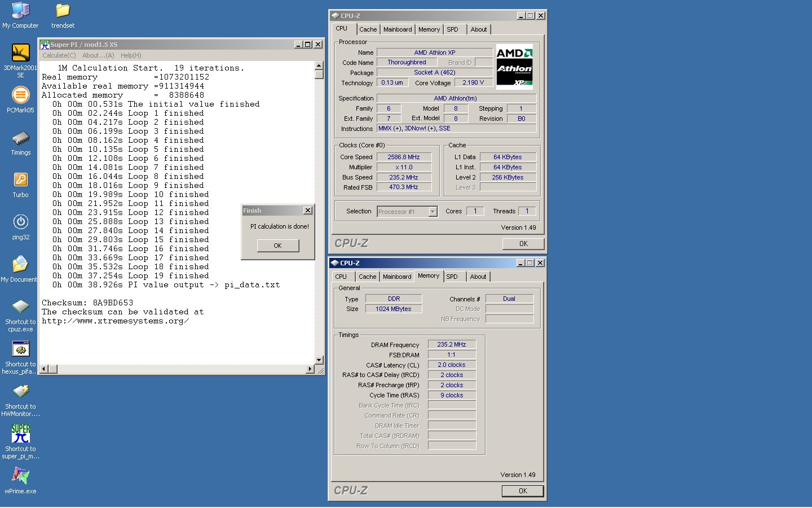Expand the Processor #1 selection dropdown

pos(433,212)
